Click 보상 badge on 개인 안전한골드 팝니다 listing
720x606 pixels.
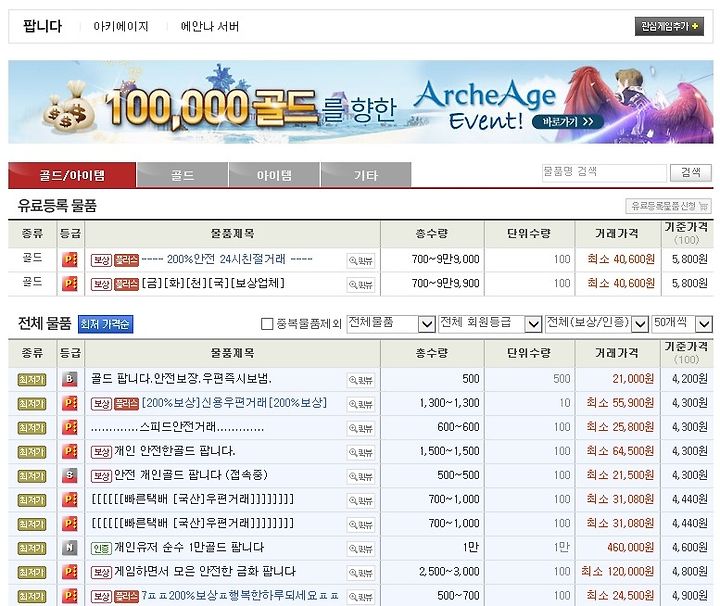[x=101, y=452]
